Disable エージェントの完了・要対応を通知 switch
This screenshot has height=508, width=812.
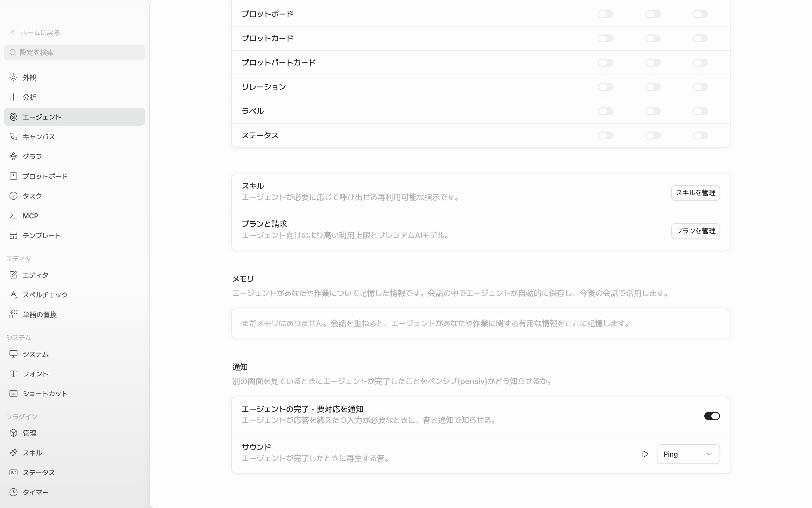pyautogui.click(x=712, y=416)
